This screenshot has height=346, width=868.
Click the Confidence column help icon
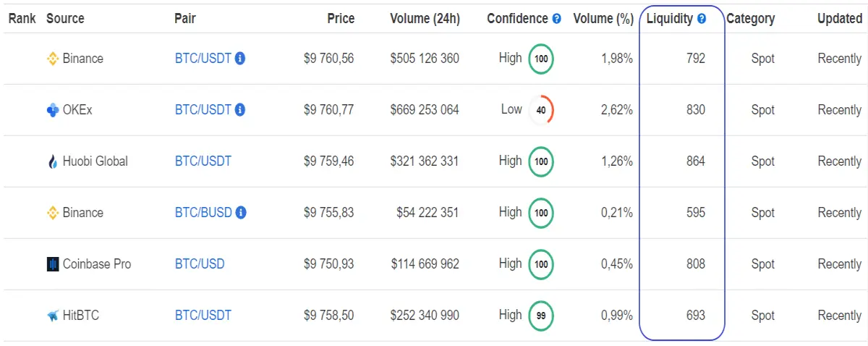[x=556, y=19]
